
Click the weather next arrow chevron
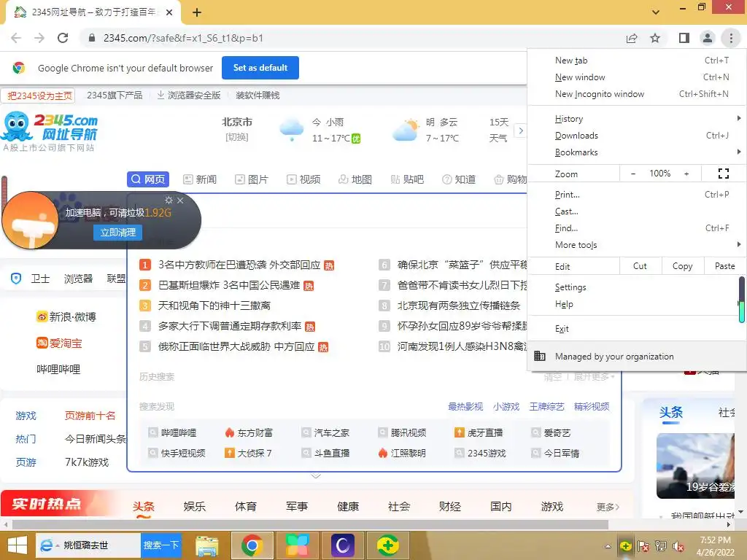click(521, 130)
